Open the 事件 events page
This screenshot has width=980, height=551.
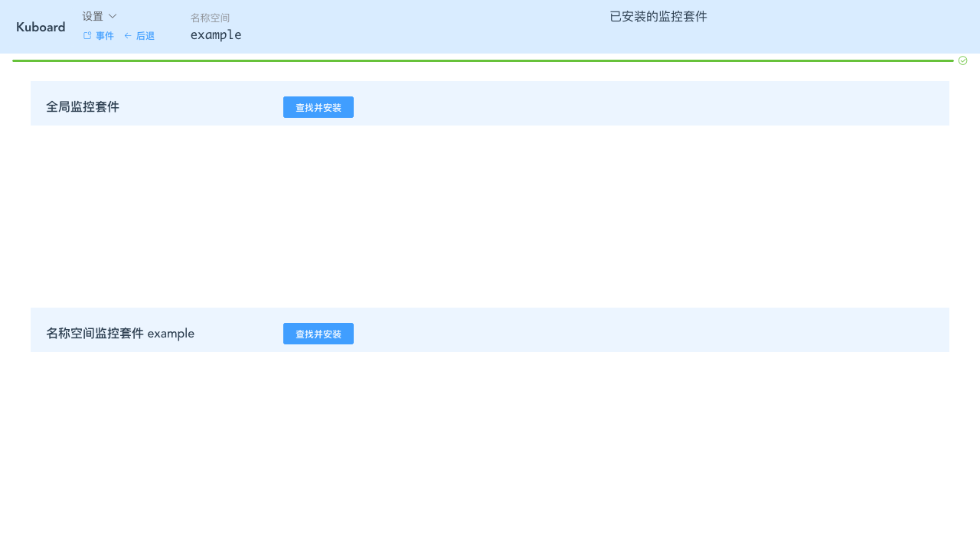[105, 35]
